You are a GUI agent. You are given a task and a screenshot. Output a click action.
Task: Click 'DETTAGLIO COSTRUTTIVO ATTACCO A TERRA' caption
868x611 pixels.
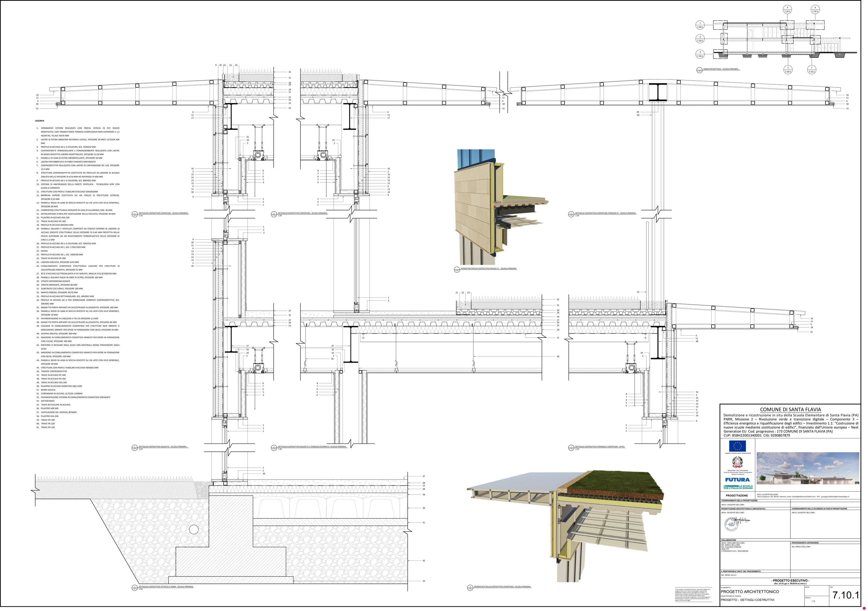[165, 587]
